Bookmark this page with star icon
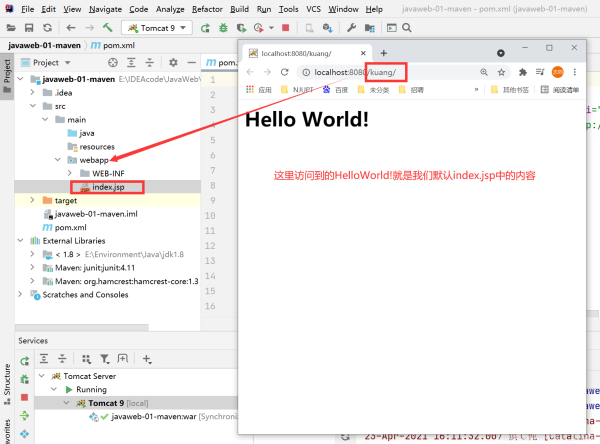 point(501,72)
